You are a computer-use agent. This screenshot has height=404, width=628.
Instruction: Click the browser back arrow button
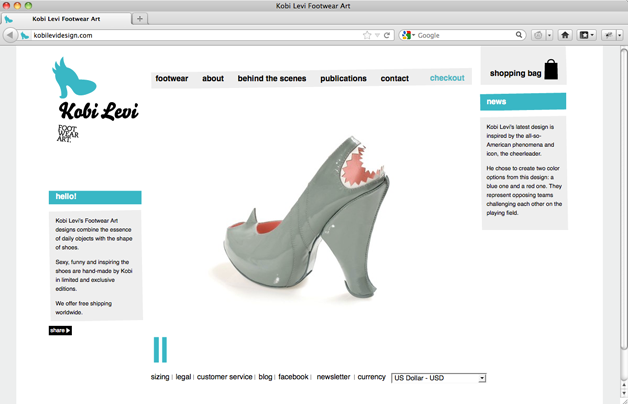tap(10, 35)
